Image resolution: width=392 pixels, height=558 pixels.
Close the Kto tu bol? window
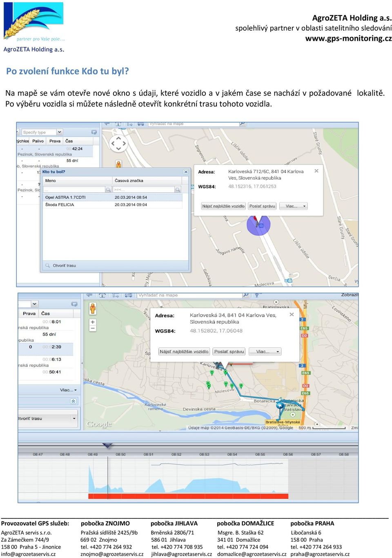pyautogui.click(x=186, y=172)
